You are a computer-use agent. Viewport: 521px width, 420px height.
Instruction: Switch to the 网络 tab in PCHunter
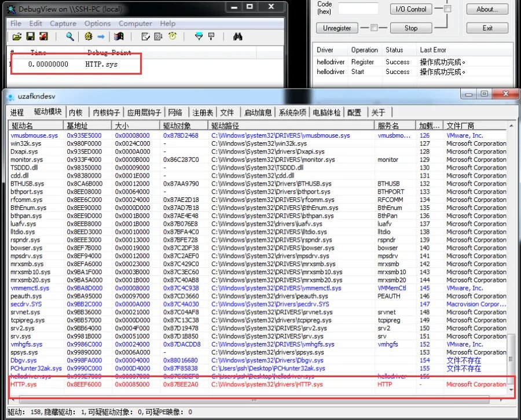175,112
